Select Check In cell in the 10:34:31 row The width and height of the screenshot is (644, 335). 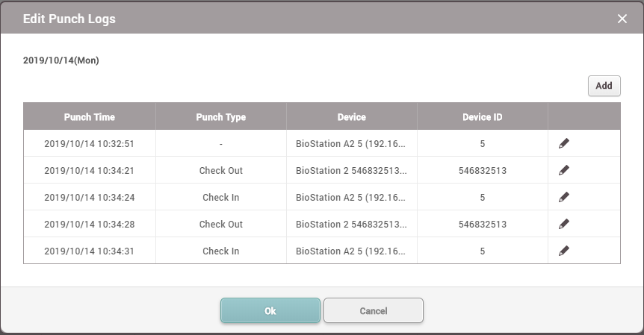coord(220,251)
